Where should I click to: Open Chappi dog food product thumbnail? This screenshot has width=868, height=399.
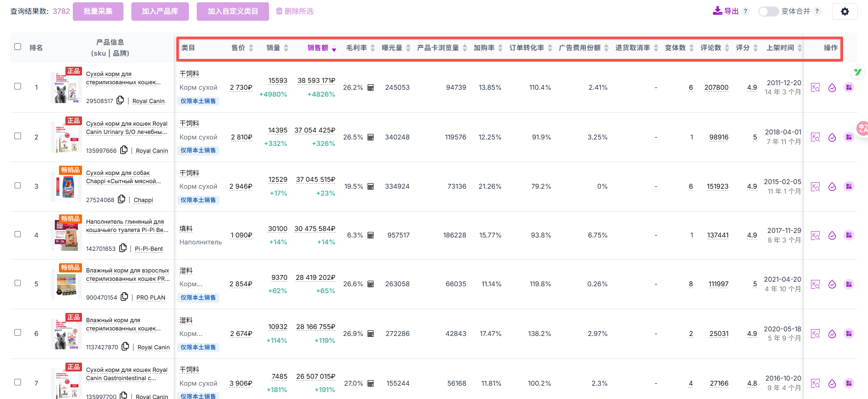point(67,186)
